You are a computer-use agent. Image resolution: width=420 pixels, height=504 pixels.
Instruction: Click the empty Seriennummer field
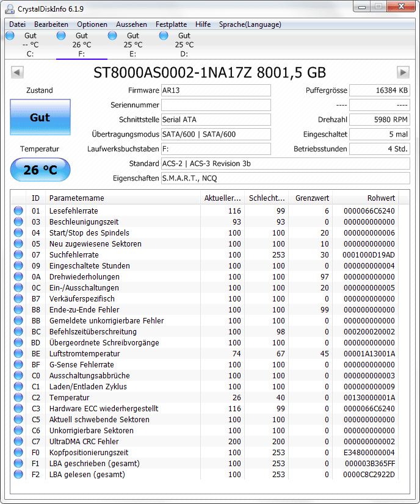click(215, 105)
